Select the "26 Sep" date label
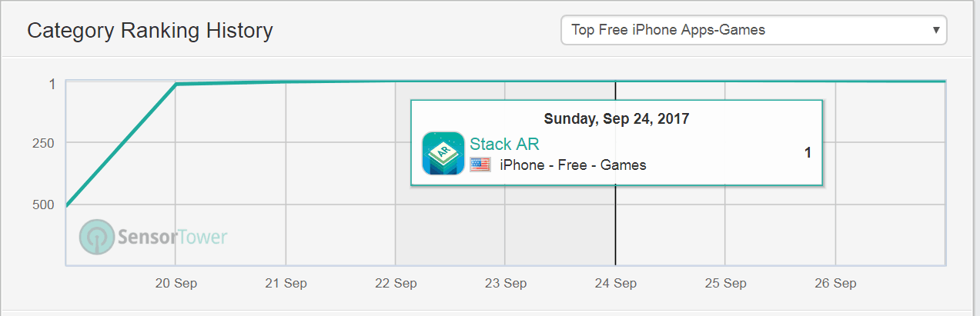980x316 pixels. pyautogui.click(x=836, y=284)
